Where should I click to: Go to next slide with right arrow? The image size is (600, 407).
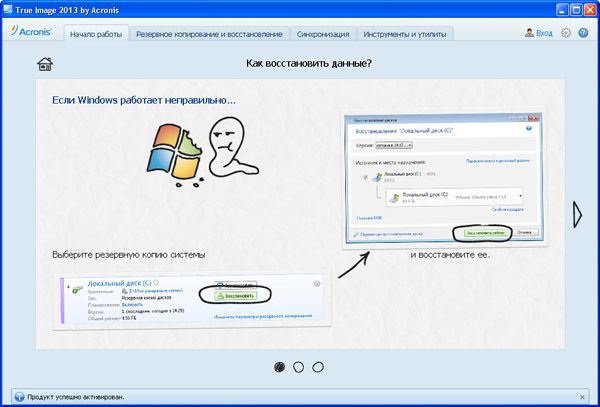pyautogui.click(x=577, y=215)
